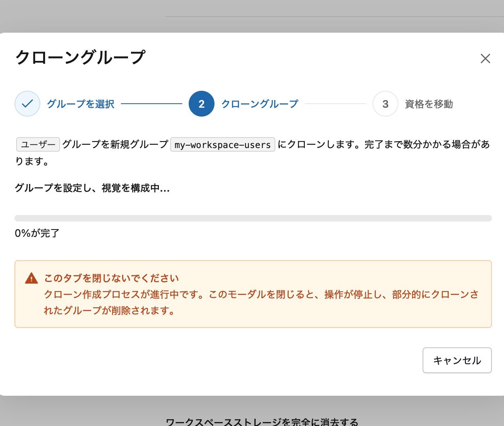Select the グループを選択 wizard step
504x426 pixels.
click(80, 104)
